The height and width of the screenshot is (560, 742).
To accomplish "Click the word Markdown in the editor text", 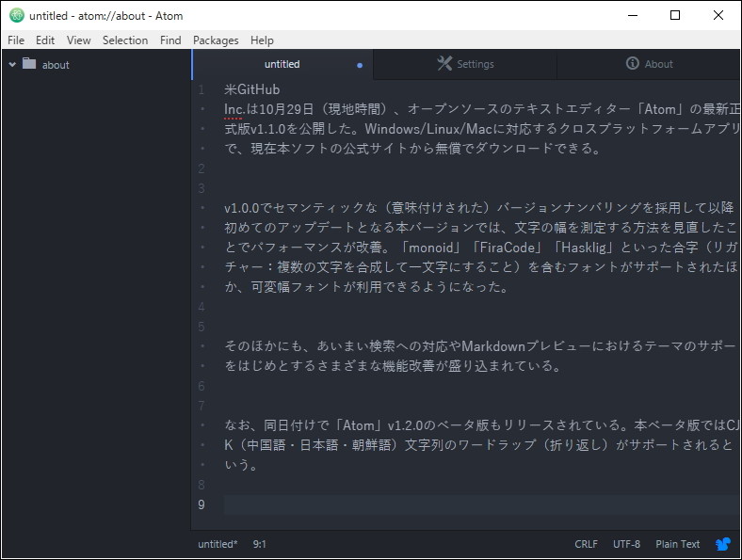I will click(493, 346).
